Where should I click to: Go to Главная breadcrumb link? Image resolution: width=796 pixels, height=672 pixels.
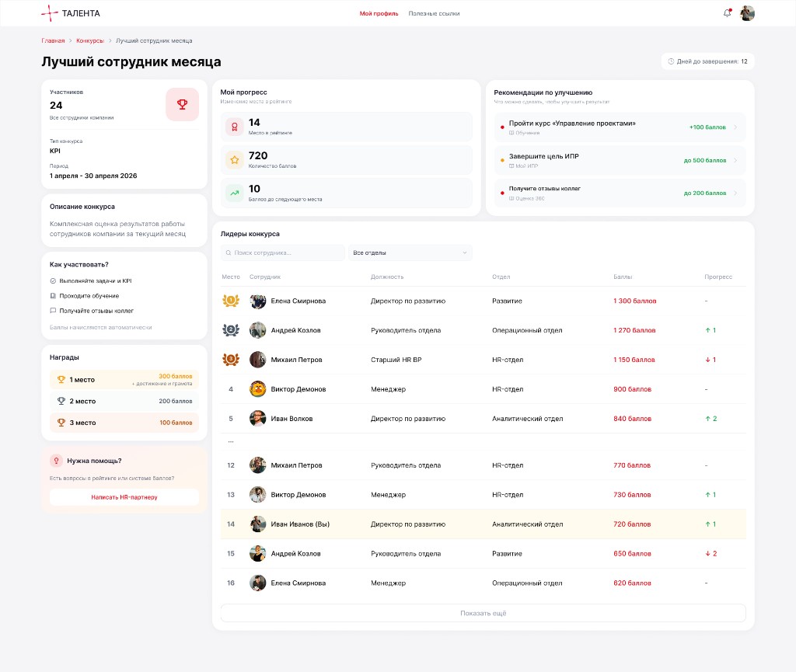(54, 40)
